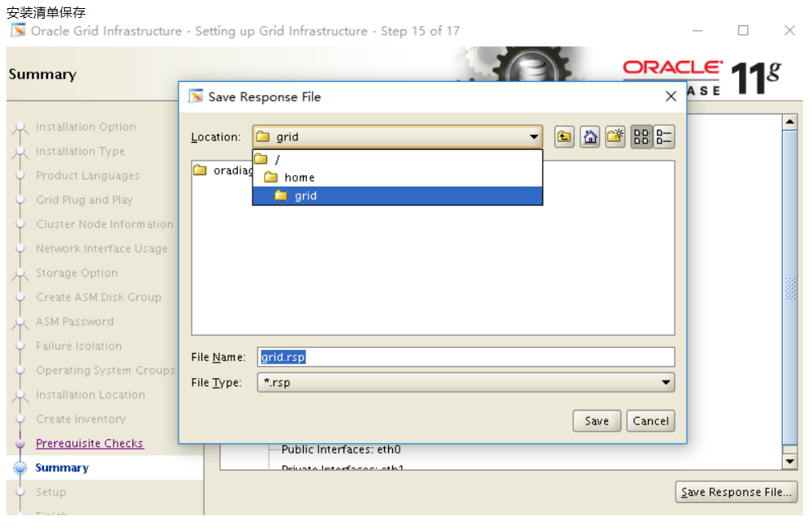This screenshot has width=812, height=529.
Task: Click the Operating System Groups step
Action: (106, 370)
